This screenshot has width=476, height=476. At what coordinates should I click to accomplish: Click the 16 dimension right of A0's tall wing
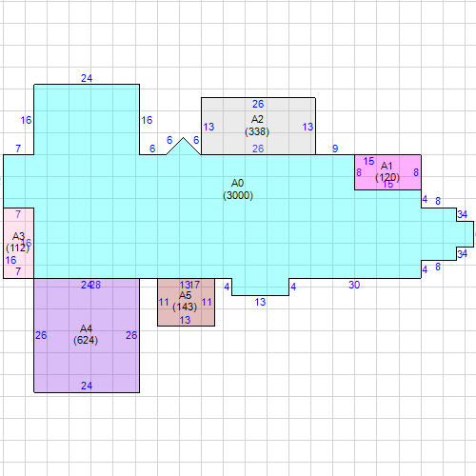coord(147,120)
